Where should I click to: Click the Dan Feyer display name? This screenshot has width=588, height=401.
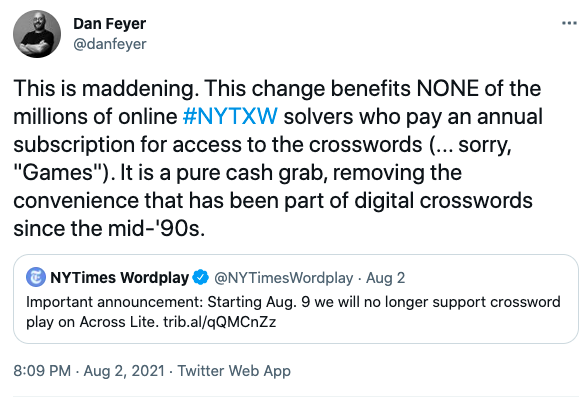110,24
